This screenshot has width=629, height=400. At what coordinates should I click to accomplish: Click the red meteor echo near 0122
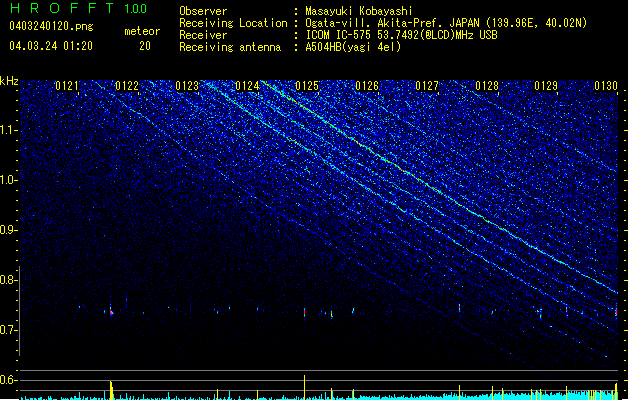pyautogui.click(x=111, y=311)
